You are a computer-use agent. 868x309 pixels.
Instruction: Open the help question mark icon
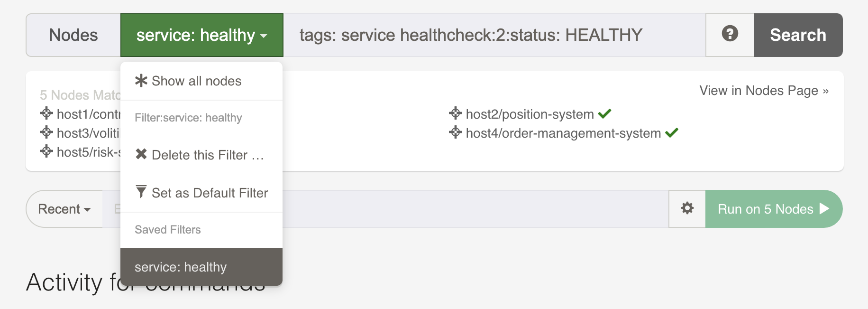pos(730,34)
